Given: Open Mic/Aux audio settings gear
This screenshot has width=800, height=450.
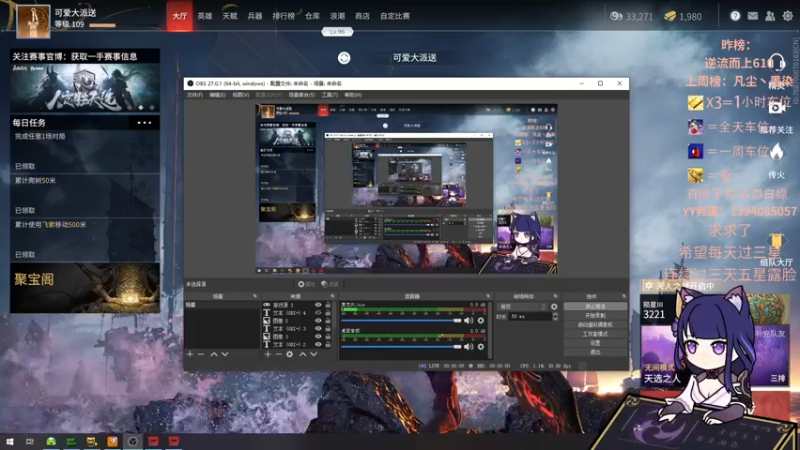Looking at the screenshot, I should 481,320.
